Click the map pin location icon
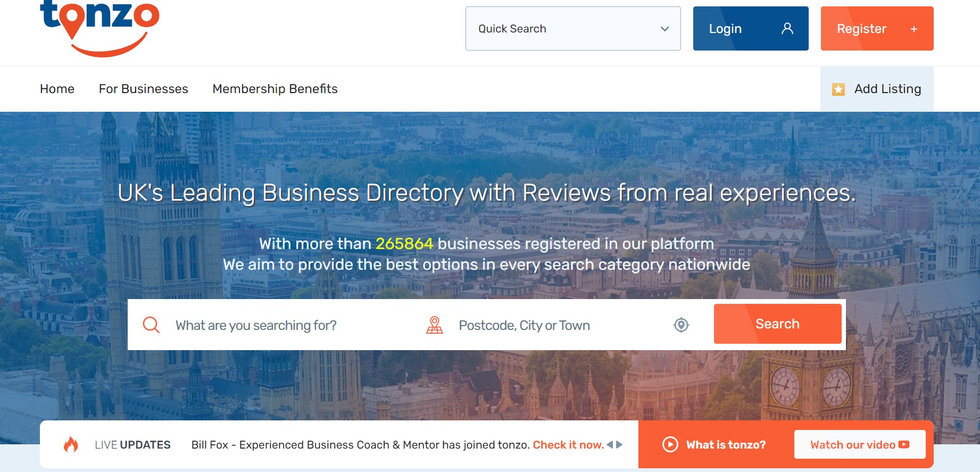Viewport: 980px width, 472px height. [434, 325]
